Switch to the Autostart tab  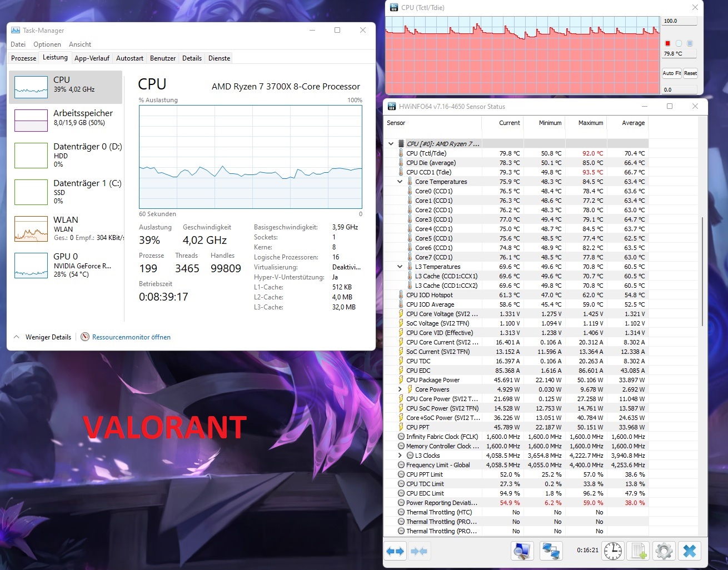(129, 58)
